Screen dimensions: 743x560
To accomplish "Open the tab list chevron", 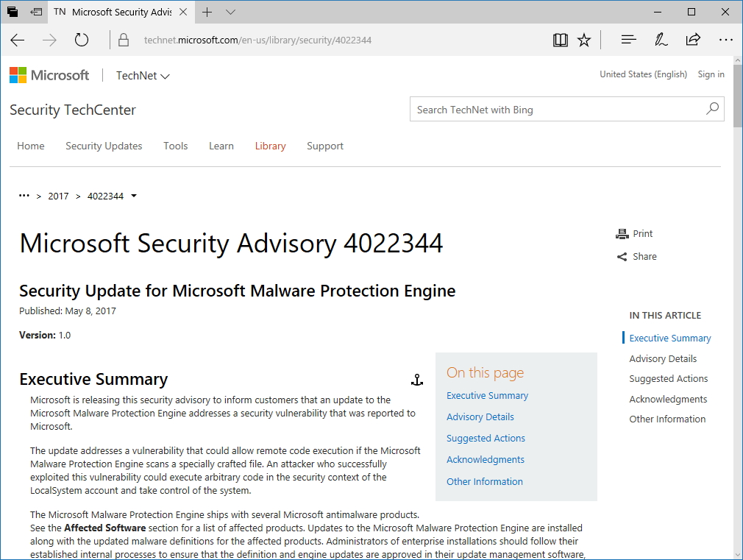I will tap(230, 13).
